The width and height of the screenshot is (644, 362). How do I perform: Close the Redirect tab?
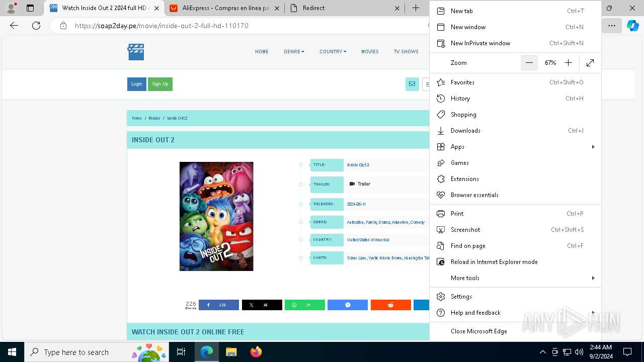[397, 8]
